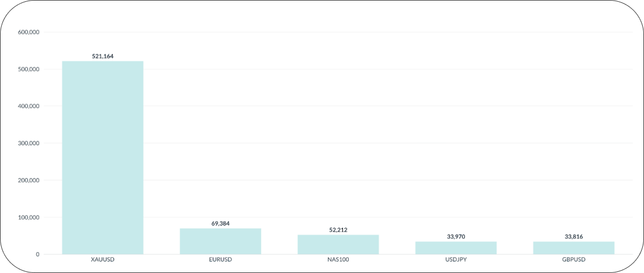This screenshot has width=644, height=273.
Task: Click the 33,816 value label
Action: (x=573, y=236)
